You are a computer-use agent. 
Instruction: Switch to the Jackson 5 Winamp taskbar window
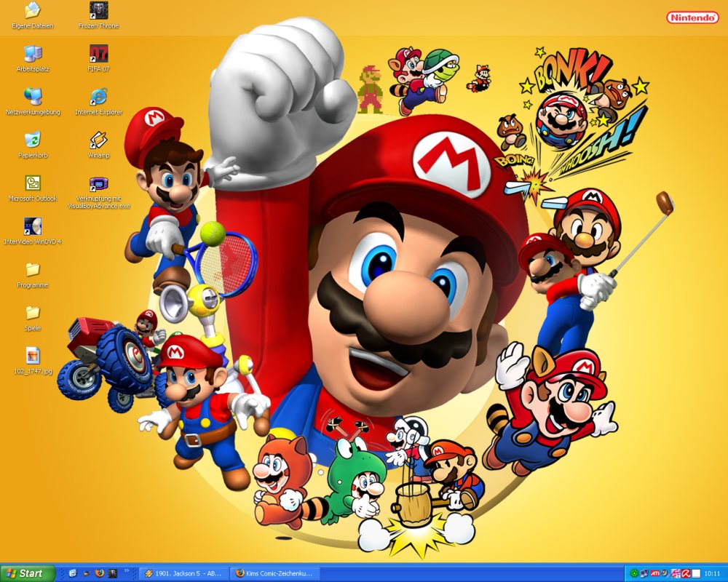(183, 573)
